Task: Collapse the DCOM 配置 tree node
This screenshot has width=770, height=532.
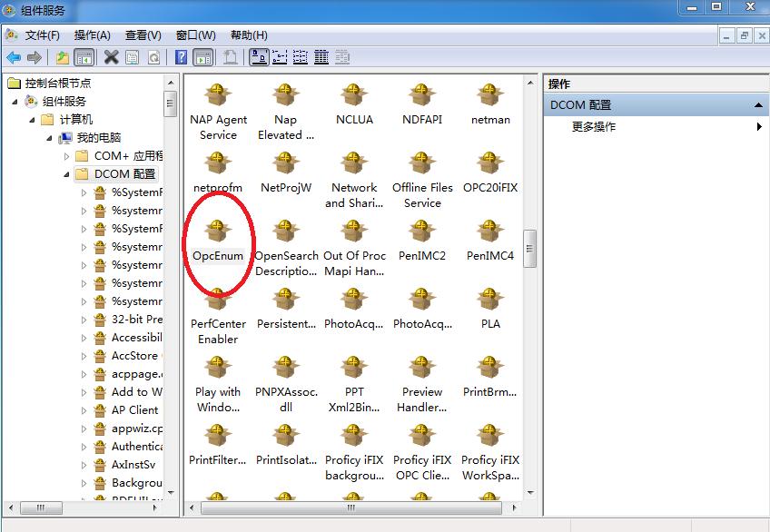Action: tap(65, 173)
